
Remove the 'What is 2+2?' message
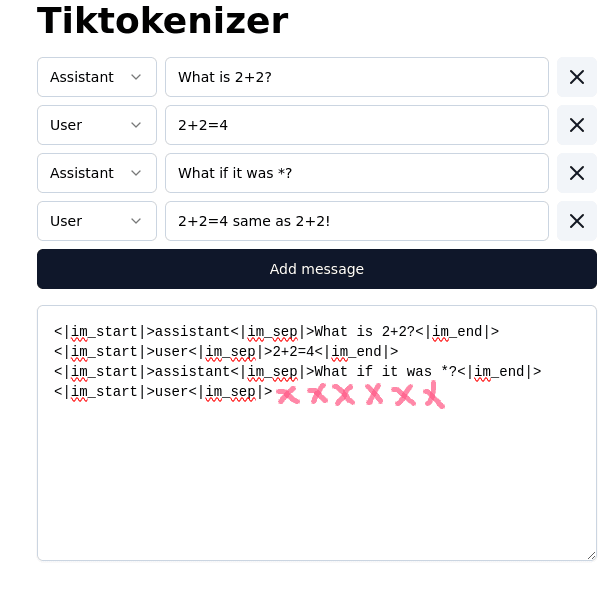576,77
